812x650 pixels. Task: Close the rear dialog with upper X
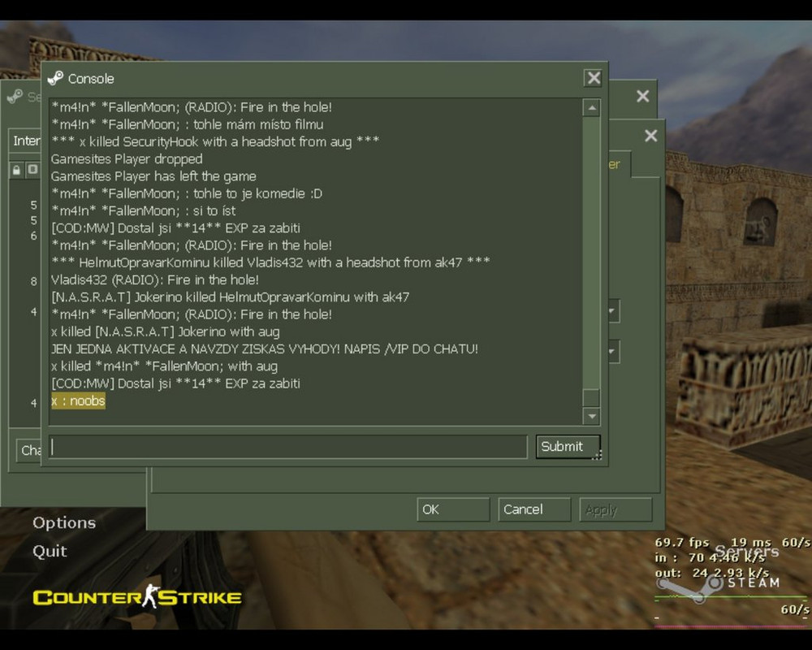coord(642,96)
